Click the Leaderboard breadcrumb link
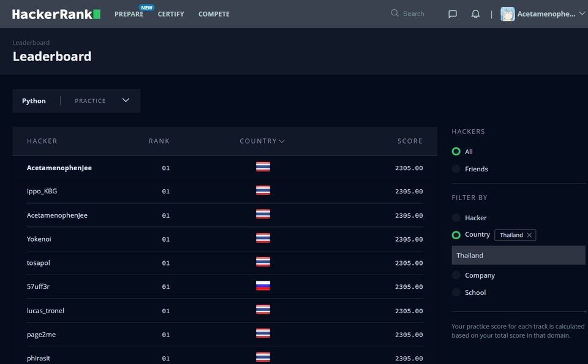588x364 pixels. point(31,43)
